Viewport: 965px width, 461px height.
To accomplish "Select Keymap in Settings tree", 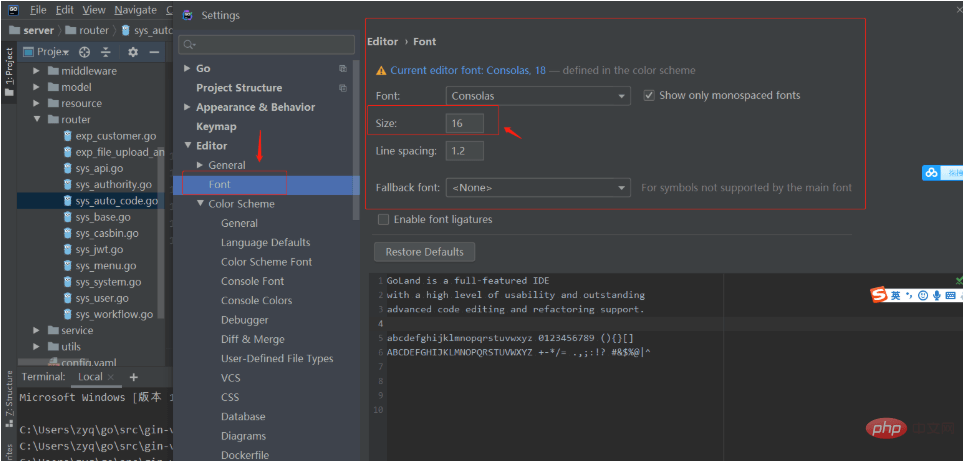I will coord(216,127).
